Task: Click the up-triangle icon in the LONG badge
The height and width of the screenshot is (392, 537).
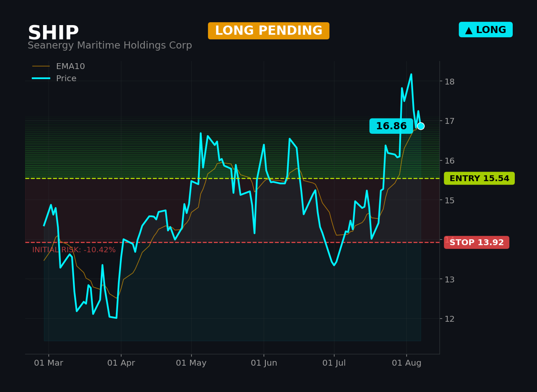Action: (469, 30)
